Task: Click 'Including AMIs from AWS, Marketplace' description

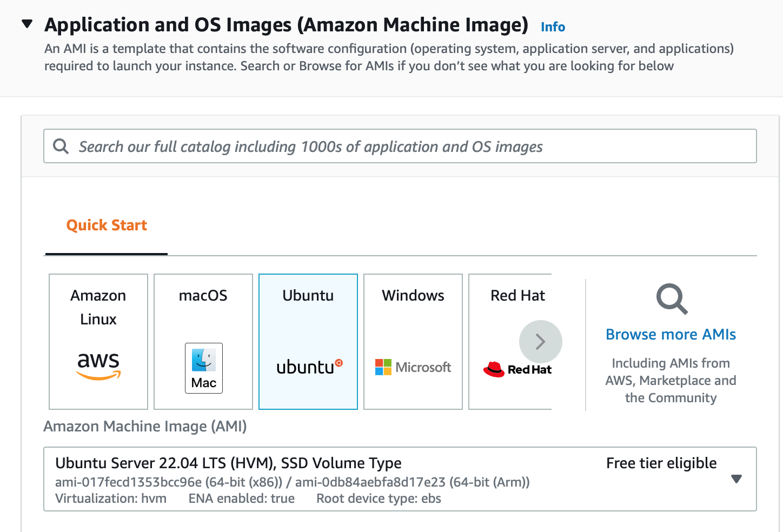Action: click(671, 381)
